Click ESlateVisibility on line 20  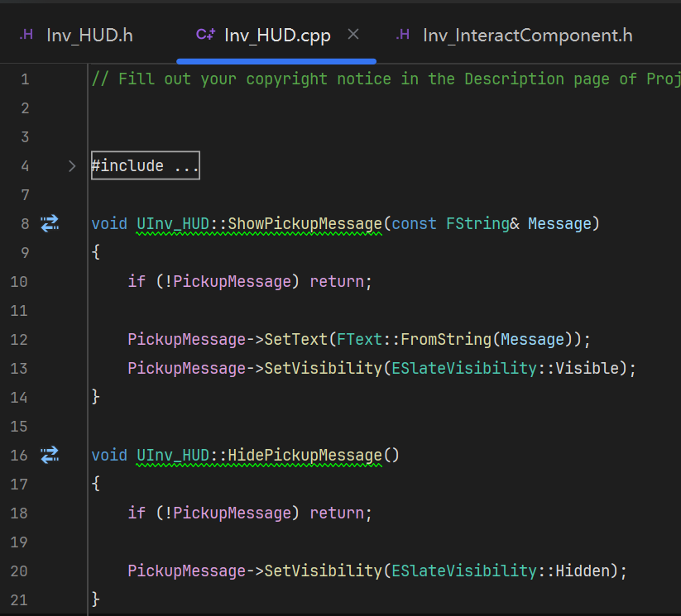click(464, 571)
